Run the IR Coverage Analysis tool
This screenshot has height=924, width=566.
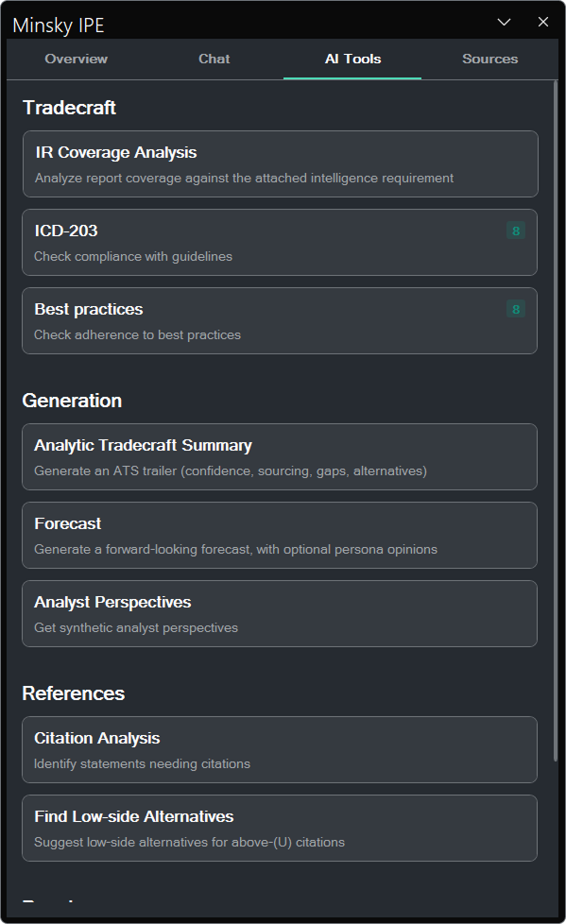280,163
